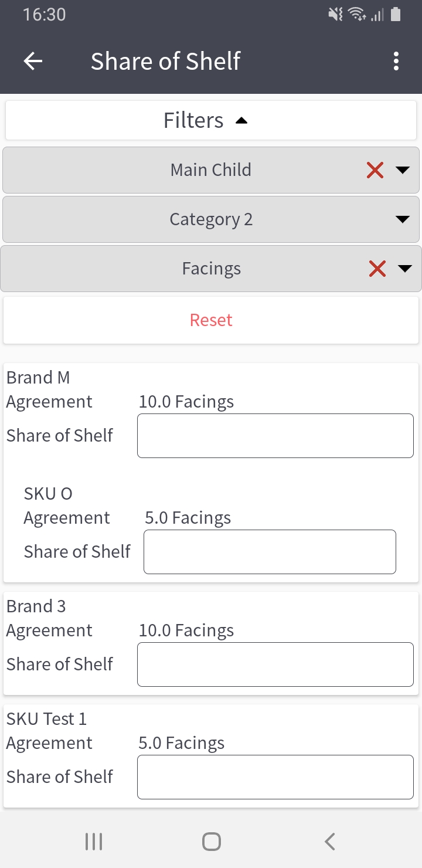Enter Share of Shelf for Brand M
Image resolution: width=422 pixels, height=868 pixels.
click(x=275, y=436)
